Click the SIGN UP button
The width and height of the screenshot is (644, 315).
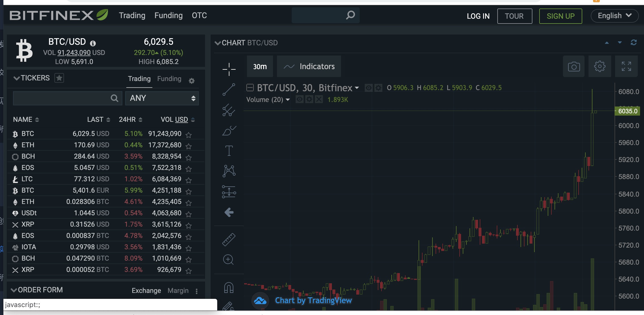click(x=560, y=16)
